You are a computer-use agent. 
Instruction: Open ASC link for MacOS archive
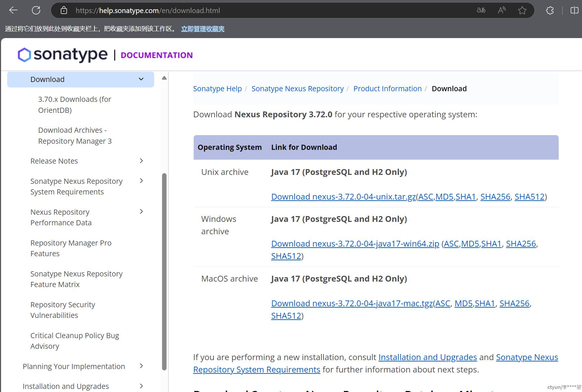pos(443,303)
